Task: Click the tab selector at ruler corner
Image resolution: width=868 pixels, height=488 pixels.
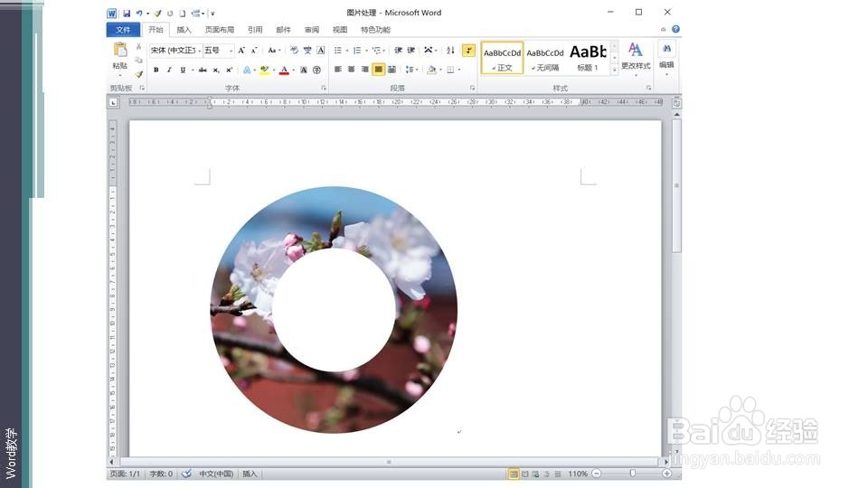Action: pyautogui.click(x=113, y=102)
